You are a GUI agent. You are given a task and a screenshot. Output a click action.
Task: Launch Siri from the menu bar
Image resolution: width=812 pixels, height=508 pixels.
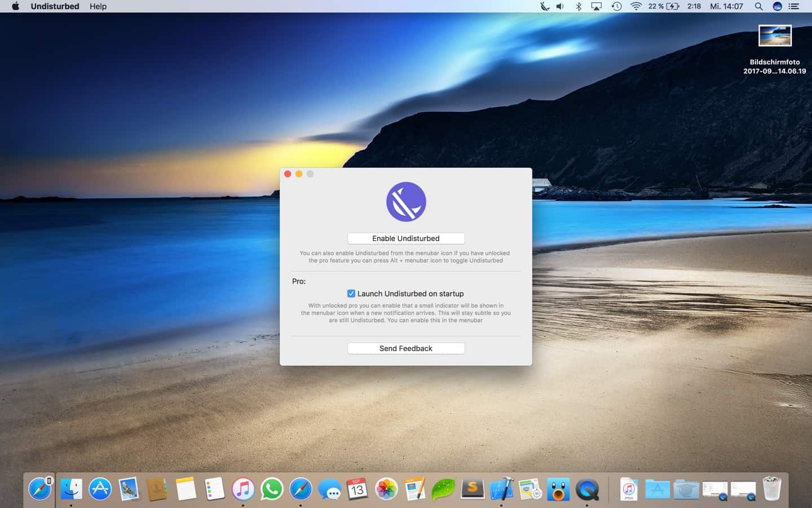[x=777, y=6]
